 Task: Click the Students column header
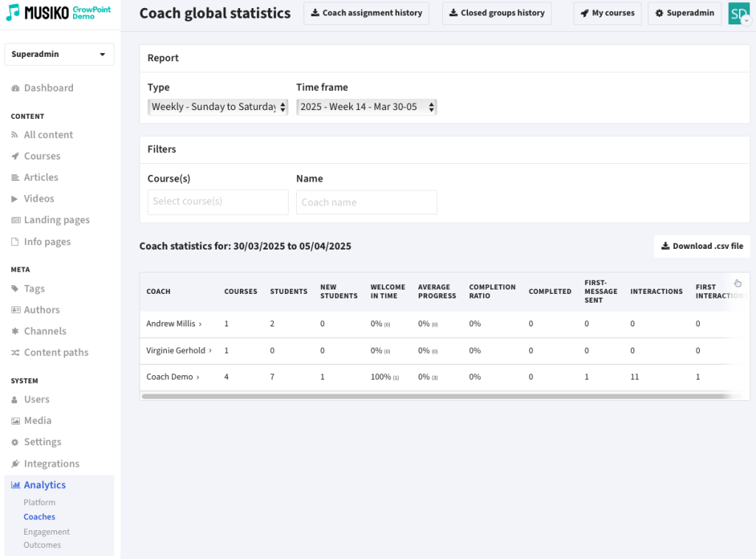click(289, 292)
